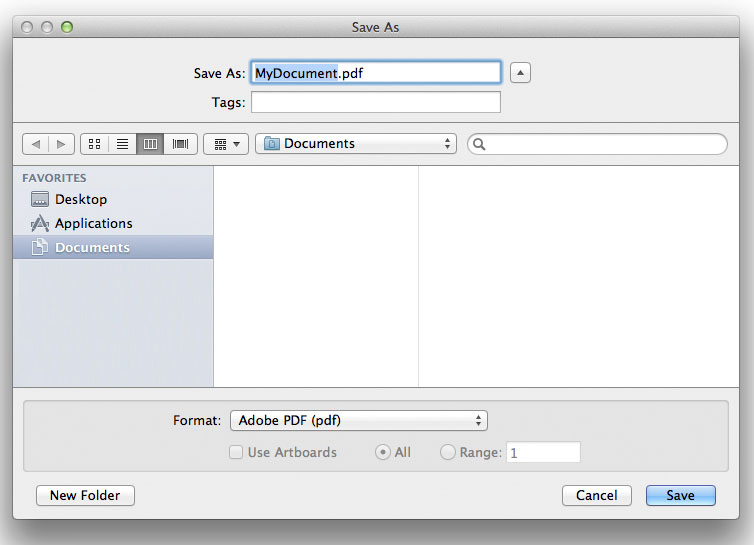This screenshot has width=754, height=545.
Task: Open the Documents location popup
Action: pyautogui.click(x=356, y=143)
